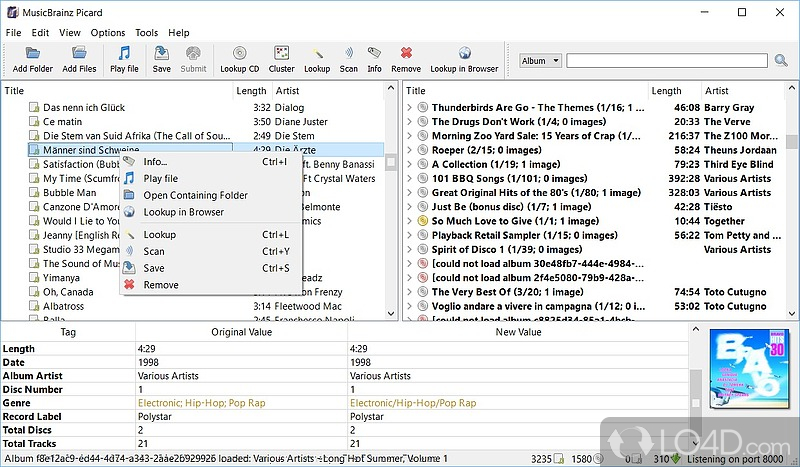Click the New Value column header
800x467 pixels.
point(518,332)
